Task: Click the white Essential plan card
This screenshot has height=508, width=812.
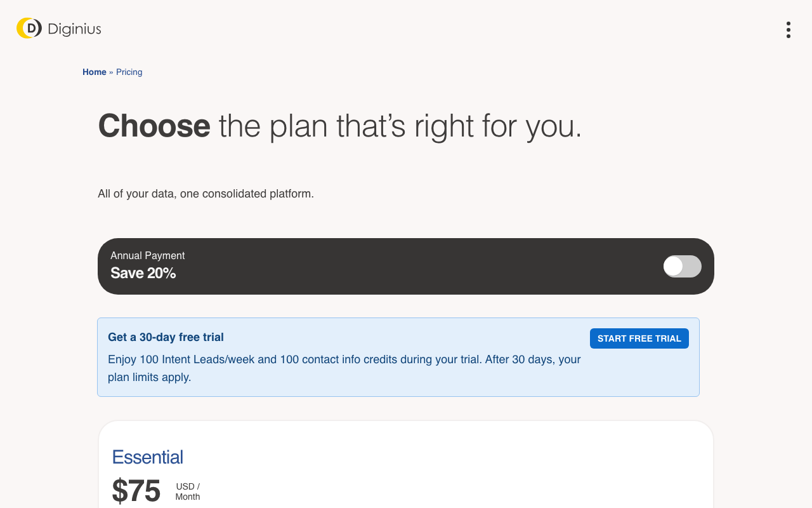Action: click(x=444, y=470)
